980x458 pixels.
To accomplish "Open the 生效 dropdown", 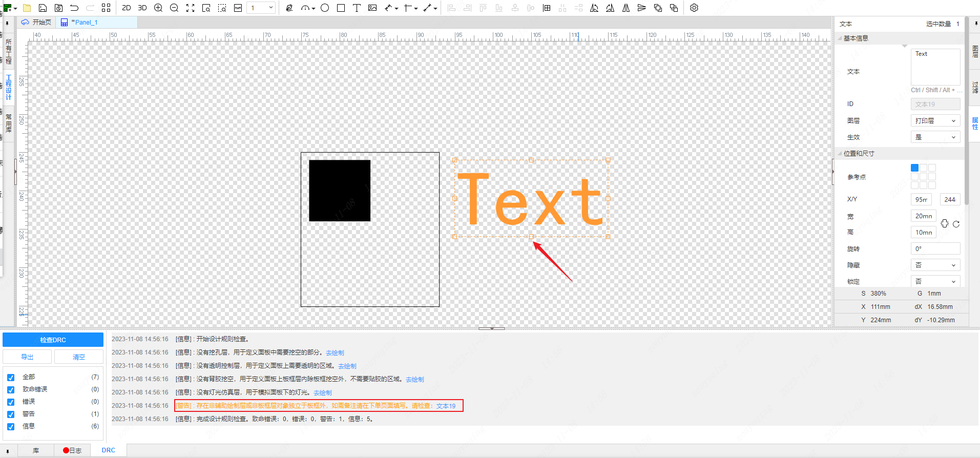I will click(935, 137).
